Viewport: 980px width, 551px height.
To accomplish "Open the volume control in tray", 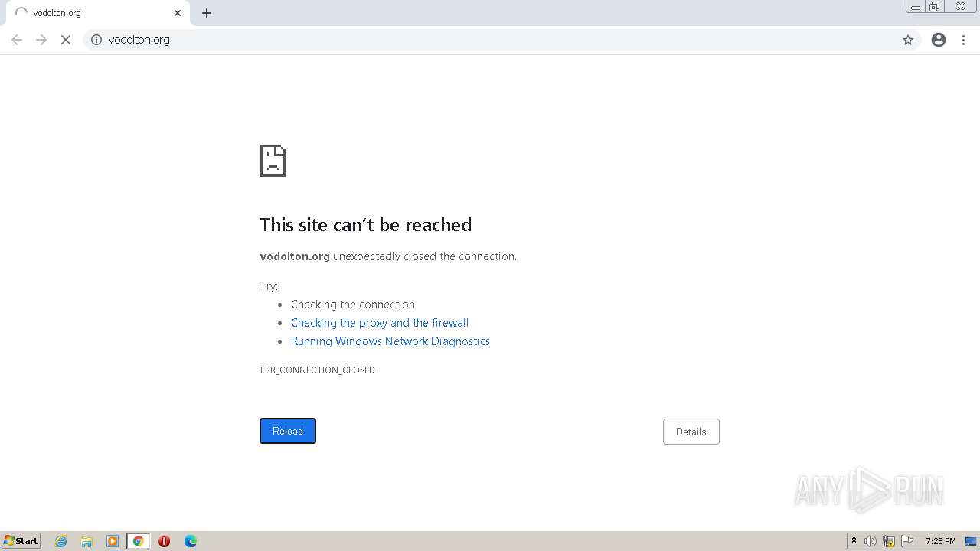I will [x=871, y=541].
